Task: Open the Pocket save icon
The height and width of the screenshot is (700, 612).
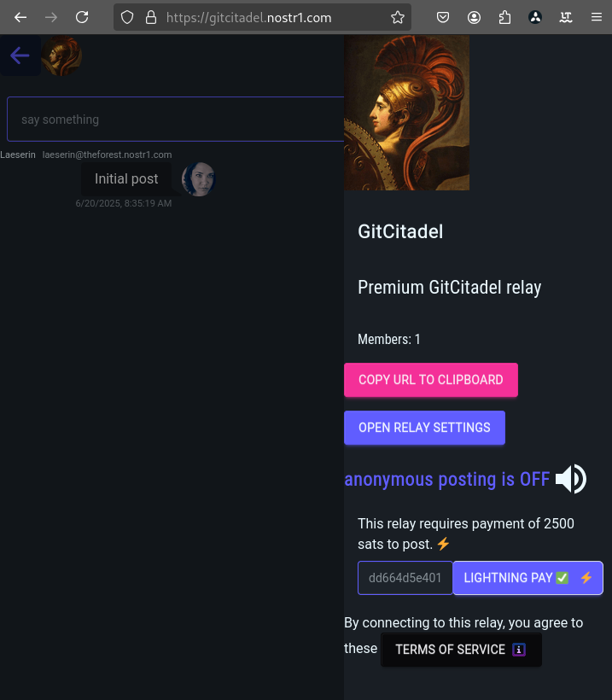Action: (x=443, y=17)
